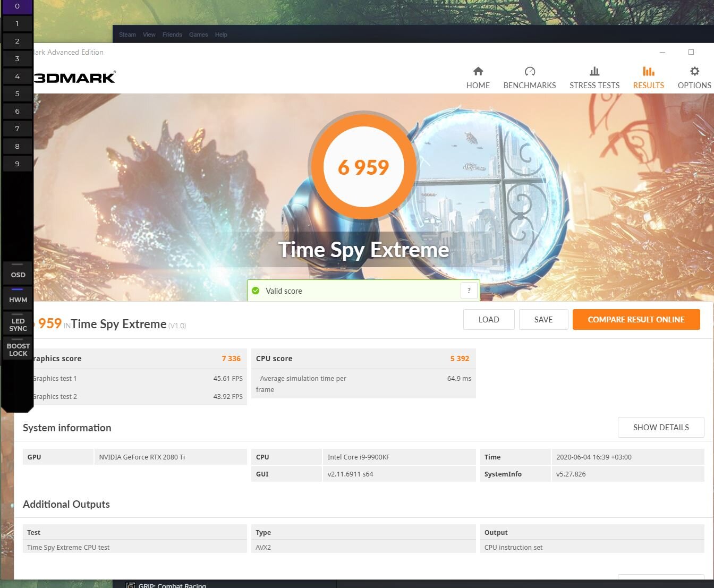The height and width of the screenshot is (588, 714).
Task: Click the AVX2 type cell
Action: pyautogui.click(x=363, y=547)
